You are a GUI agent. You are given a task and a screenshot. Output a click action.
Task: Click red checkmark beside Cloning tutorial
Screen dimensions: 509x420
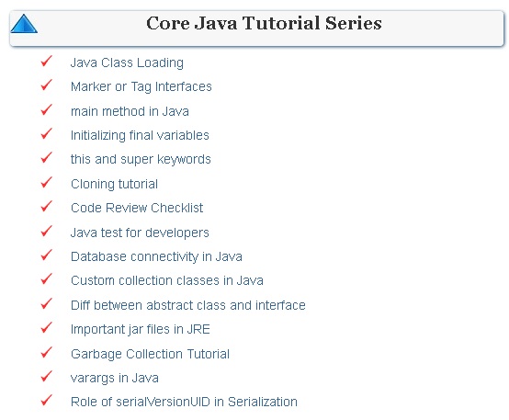point(47,182)
